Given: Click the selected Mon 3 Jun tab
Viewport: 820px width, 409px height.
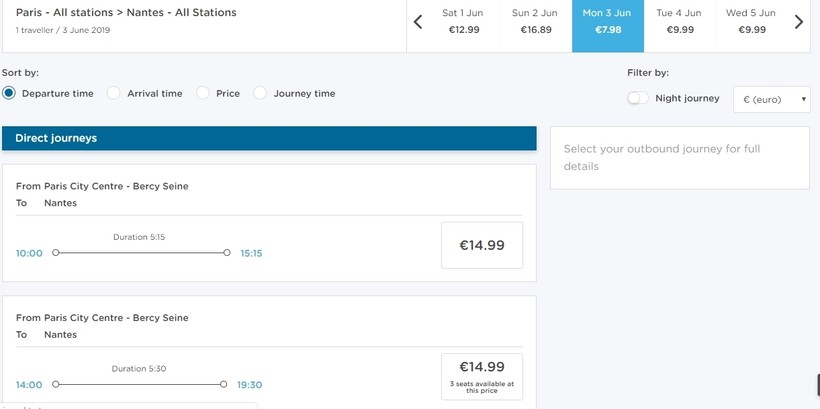Looking at the screenshot, I should (607, 22).
